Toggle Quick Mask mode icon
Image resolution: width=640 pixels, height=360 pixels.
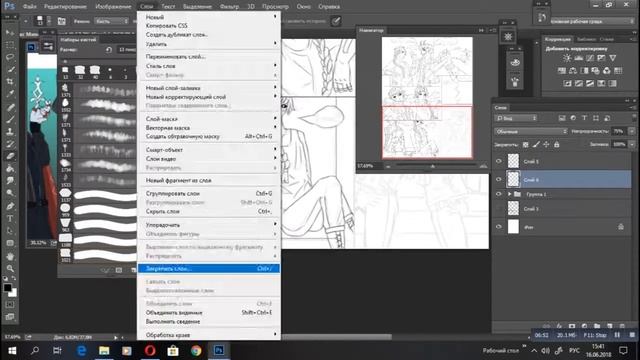pos(10,304)
